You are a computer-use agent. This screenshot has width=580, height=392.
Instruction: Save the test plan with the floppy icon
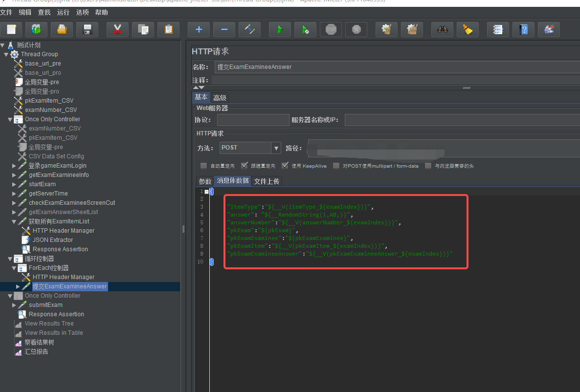pyautogui.click(x=88, y=30)
